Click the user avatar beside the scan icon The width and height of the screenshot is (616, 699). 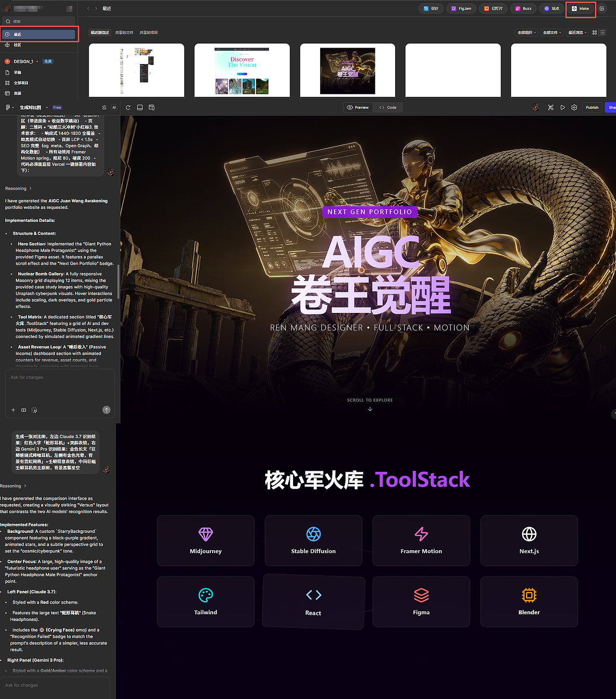[536, 107]
